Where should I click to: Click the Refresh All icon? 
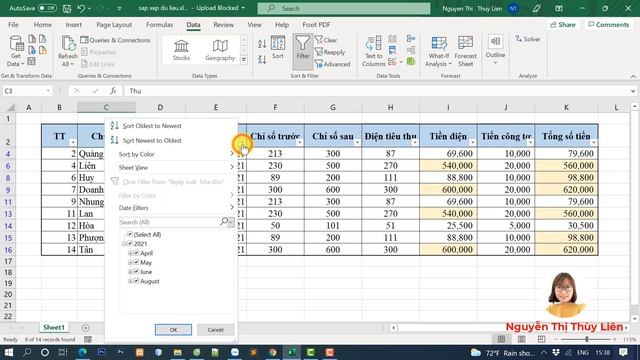pos(68,51)
